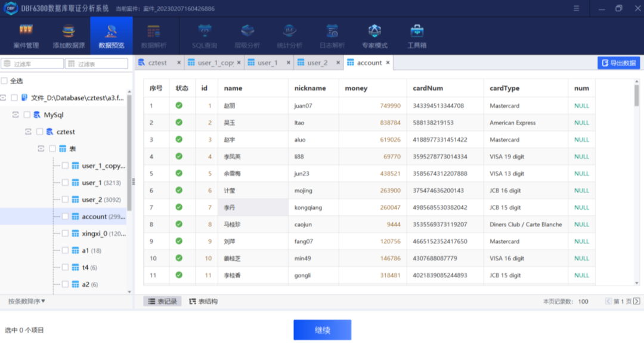This screenshot has width=644, height=345.
Task: Click the 导出数据 export data button
Action: (617, 63)
